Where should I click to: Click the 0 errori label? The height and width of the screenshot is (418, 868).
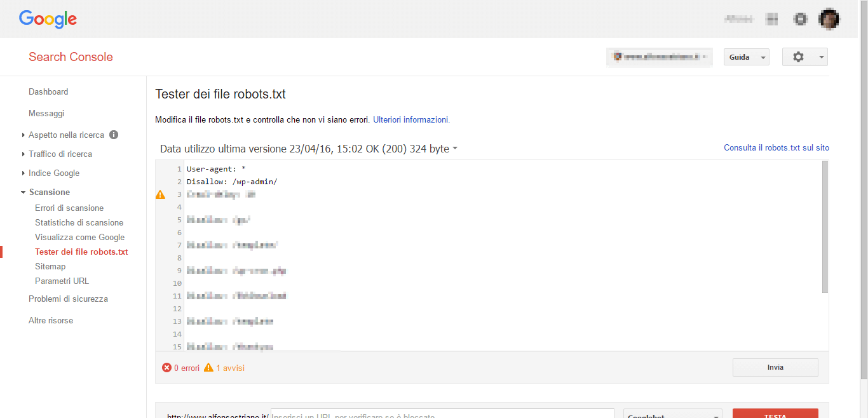(187, 368)
